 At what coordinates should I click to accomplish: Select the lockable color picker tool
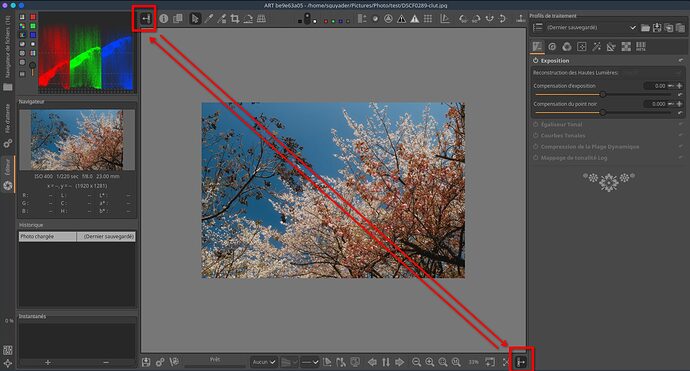click(222, 19)
